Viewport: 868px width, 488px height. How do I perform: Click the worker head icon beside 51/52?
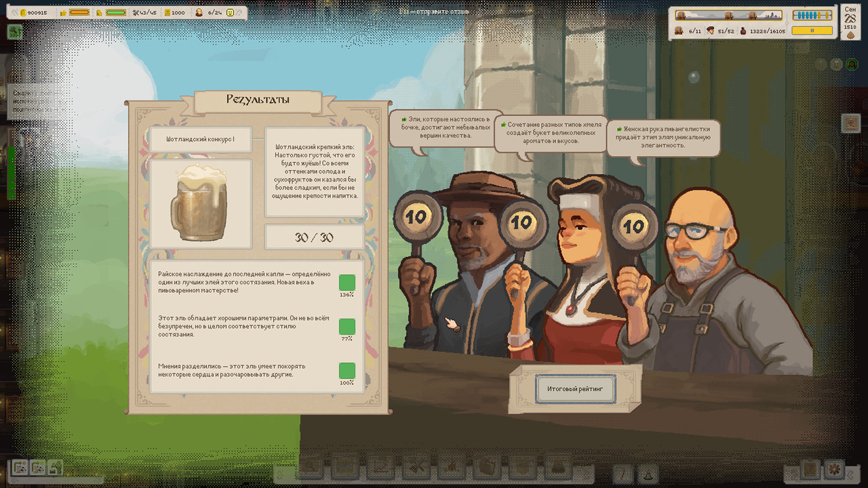pyautogui.click(x=710, y=30)
